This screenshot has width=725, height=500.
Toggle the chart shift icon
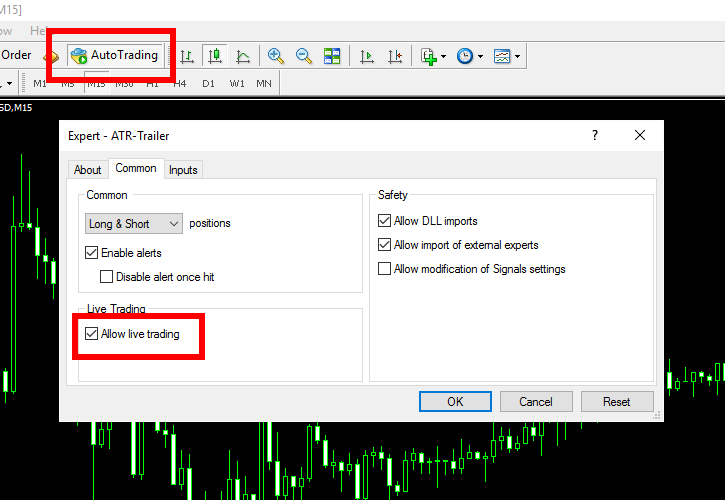(x=395, y=56)
